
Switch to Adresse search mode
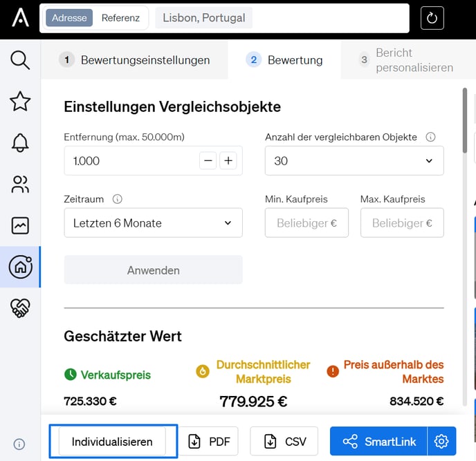coord(69,18)
